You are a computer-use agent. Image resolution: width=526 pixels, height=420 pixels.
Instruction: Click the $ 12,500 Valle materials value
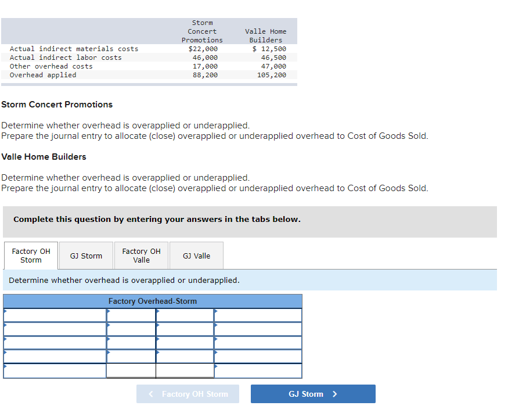pyautogui.click(x=269, y=49)
